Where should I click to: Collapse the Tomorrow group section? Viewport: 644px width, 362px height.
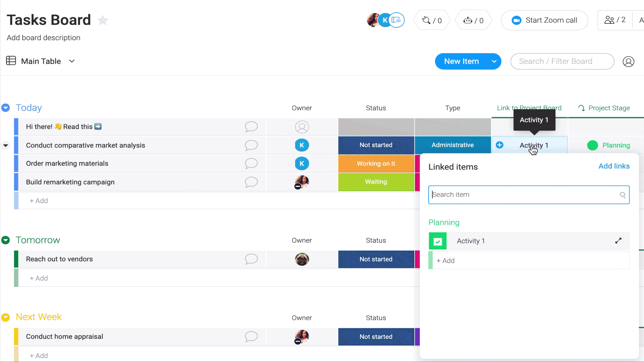pos(5,240)
